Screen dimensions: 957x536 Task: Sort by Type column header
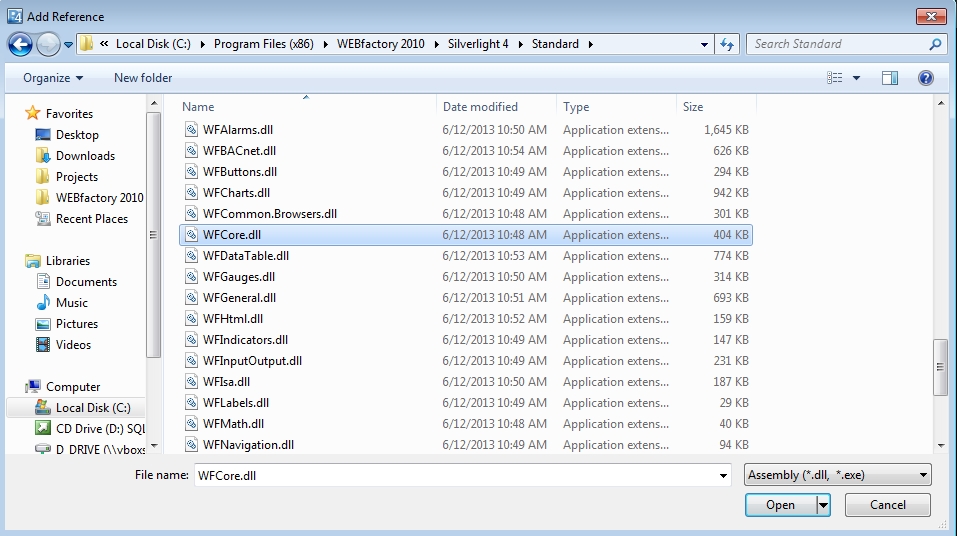click(576, 107)
